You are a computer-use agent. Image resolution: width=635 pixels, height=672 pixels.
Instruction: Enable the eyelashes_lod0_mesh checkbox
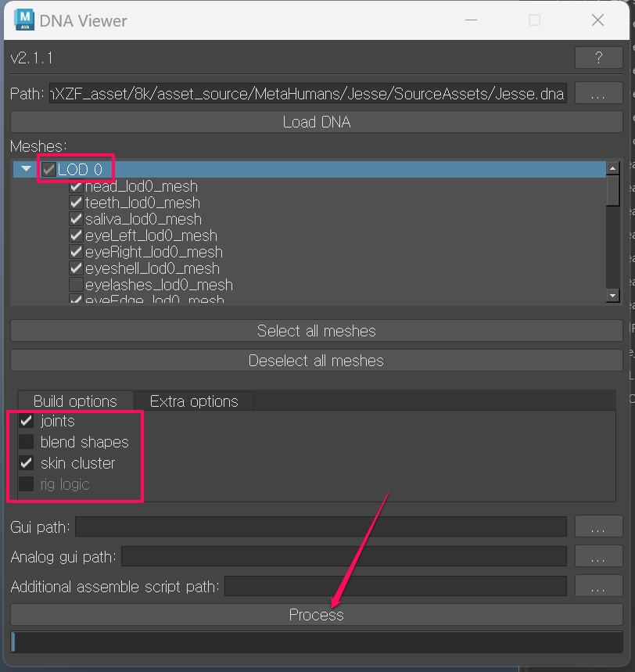pos(76,285)
